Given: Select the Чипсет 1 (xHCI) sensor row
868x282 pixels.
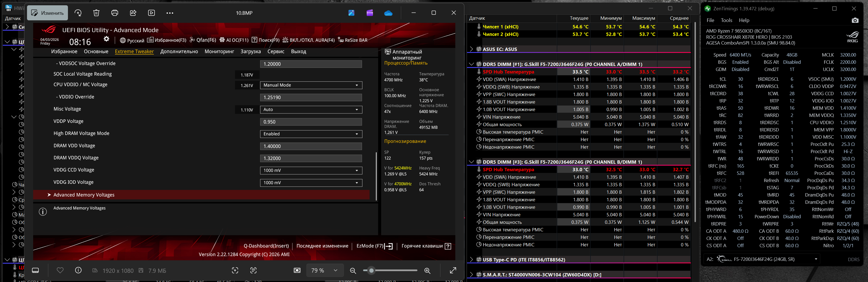Looking at the screenshot, I should tap(579, 27).
